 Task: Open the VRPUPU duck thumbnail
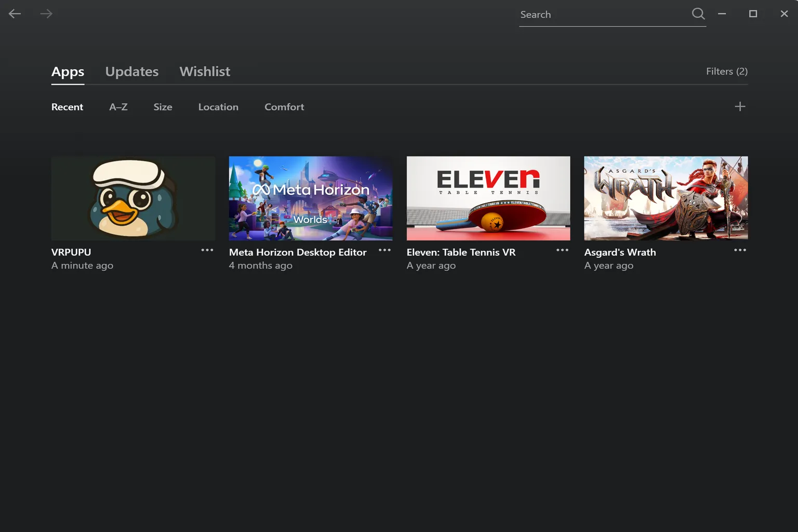[x=133, y=198]
